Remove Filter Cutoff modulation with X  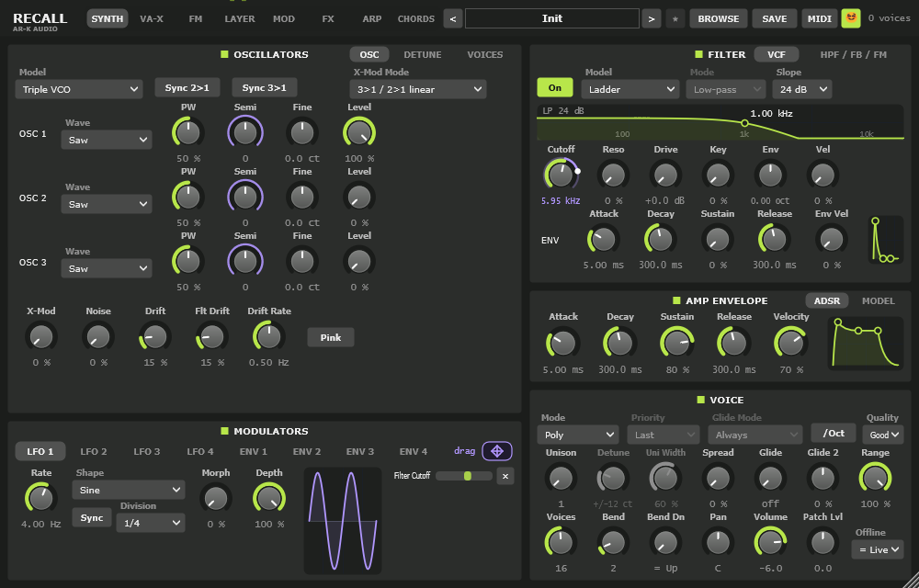tap(505, 476)
